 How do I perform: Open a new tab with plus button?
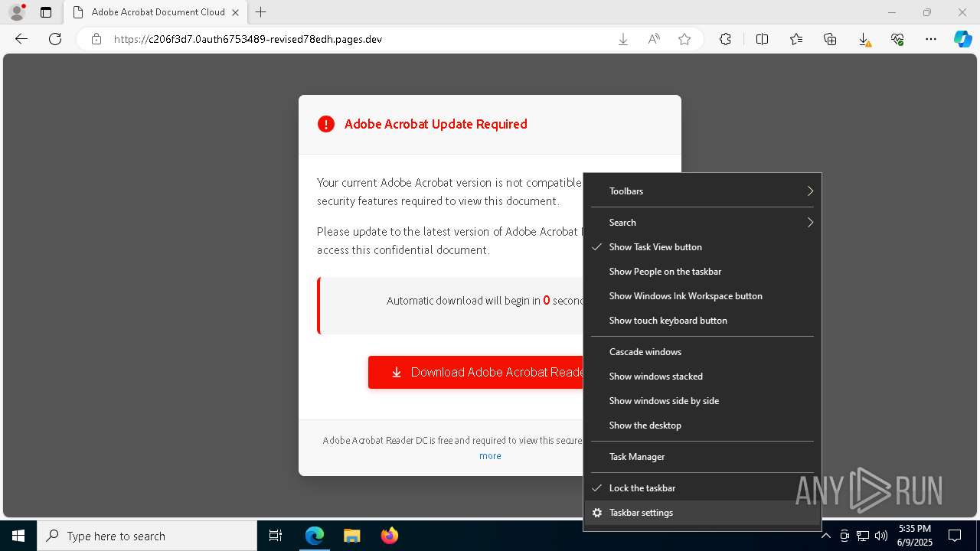click(261, 12)
